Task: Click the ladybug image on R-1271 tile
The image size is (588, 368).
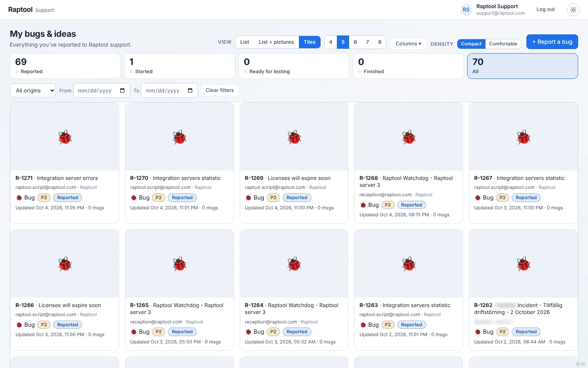Action: pos(65,137)
